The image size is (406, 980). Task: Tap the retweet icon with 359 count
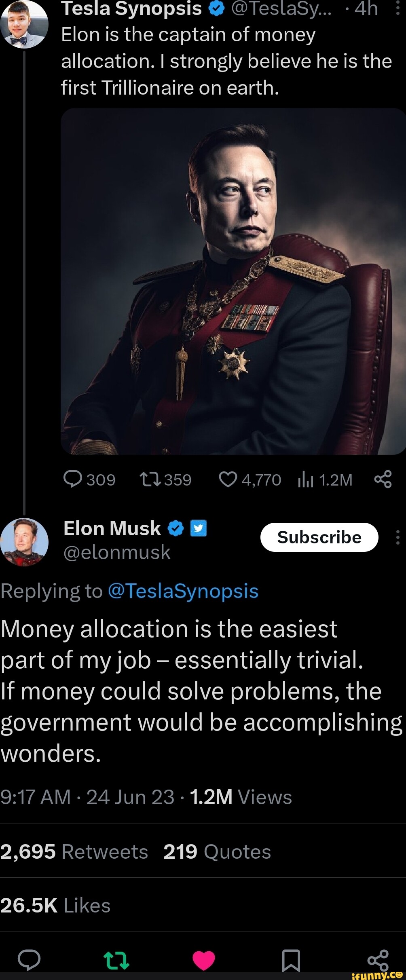(150, 479)
